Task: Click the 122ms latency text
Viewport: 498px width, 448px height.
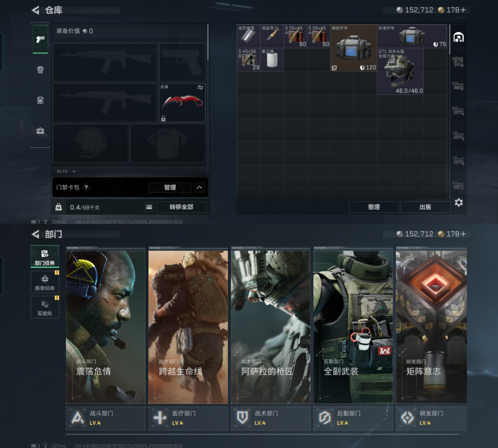Action: click(59, 446)
